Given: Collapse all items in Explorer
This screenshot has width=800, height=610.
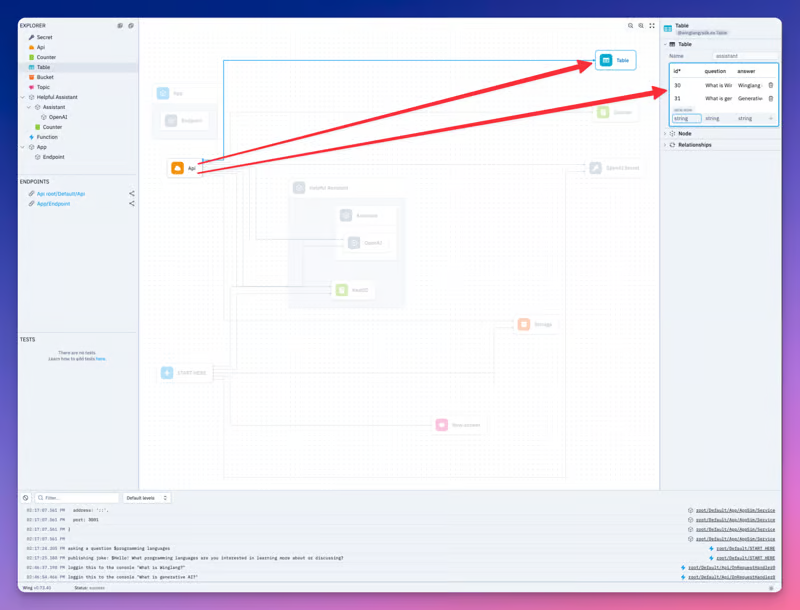Looking at the screenshot, I should (x=131, y=26).
